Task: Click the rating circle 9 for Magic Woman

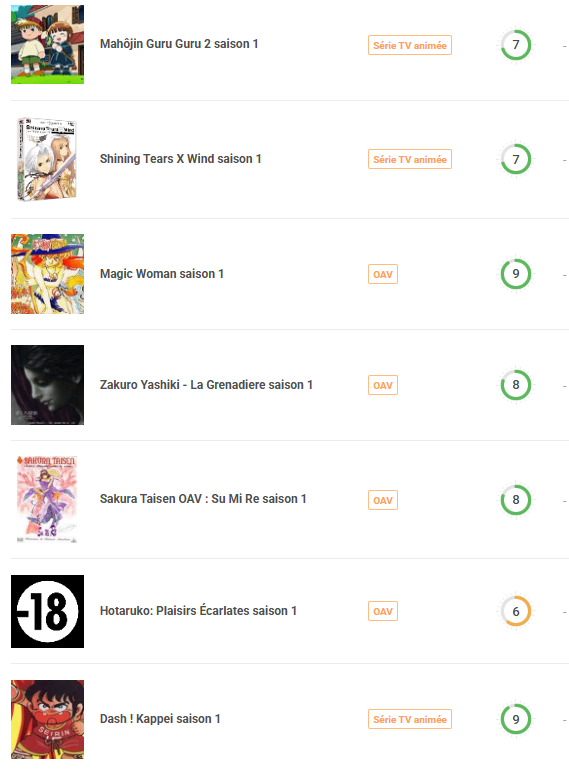Action: tap(516, 274)
